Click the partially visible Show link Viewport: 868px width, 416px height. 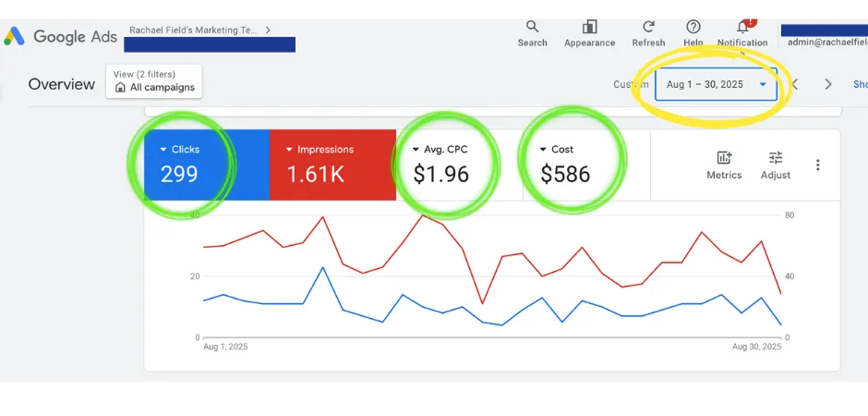point(861,84)
